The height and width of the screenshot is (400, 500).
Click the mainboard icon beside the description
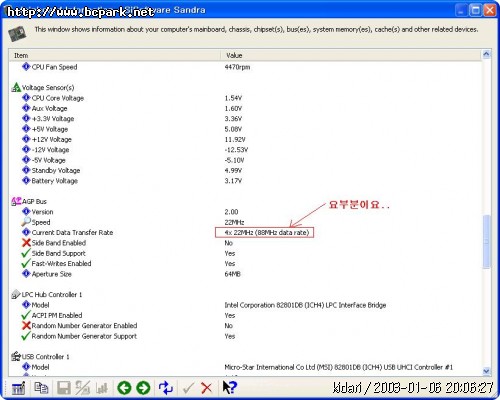17,34
